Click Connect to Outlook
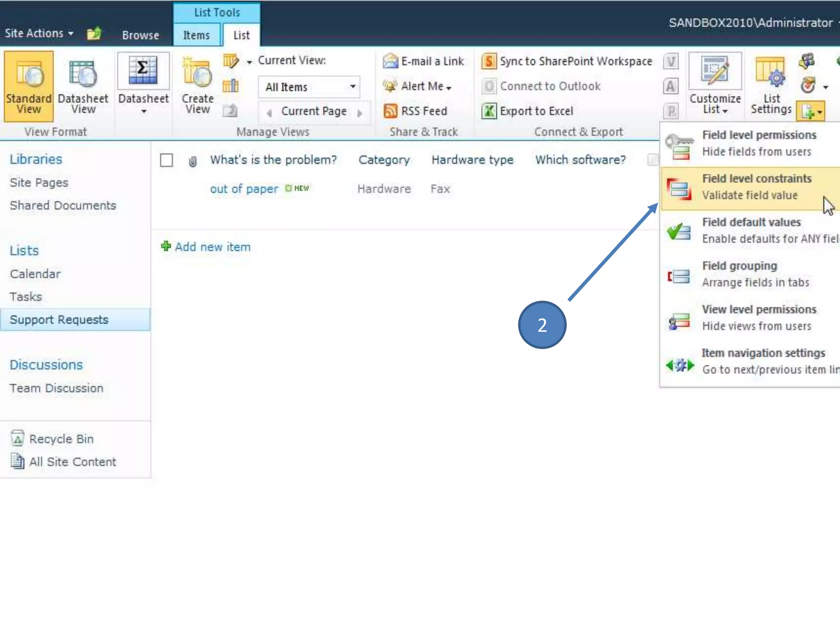840x630 pixels. point(541,86)
